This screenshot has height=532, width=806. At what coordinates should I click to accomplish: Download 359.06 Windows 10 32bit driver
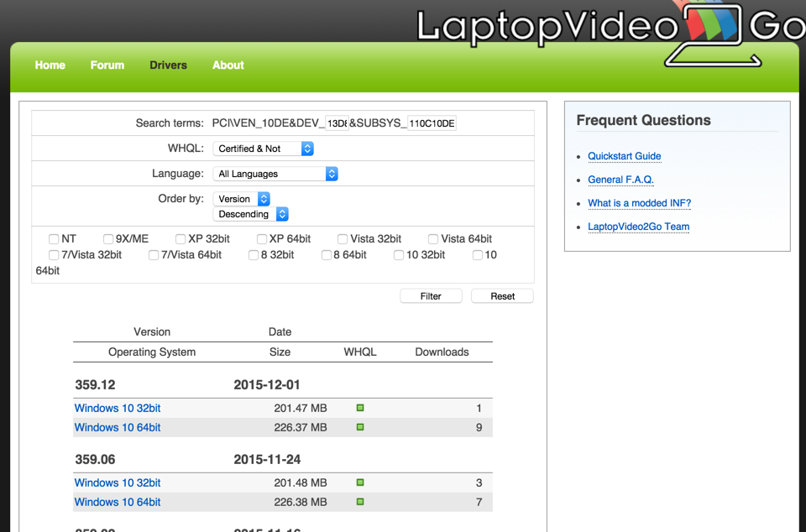pyautogui.click(x=118, y=482)
